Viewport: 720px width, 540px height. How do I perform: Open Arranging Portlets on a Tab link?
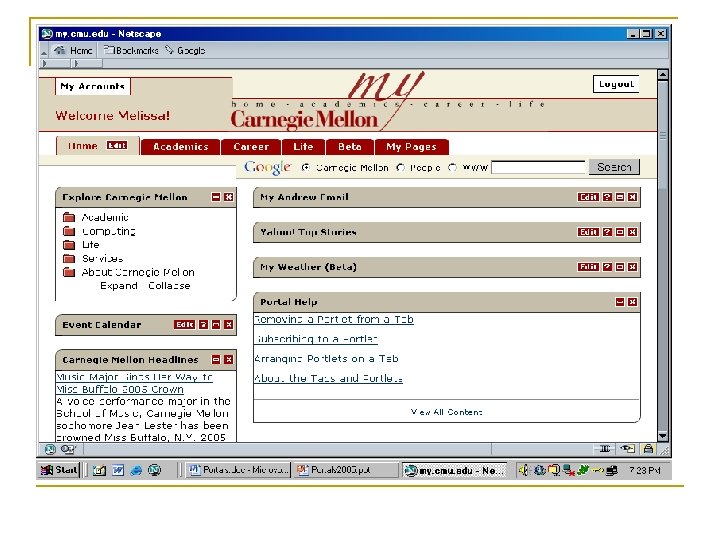(326, 359)
